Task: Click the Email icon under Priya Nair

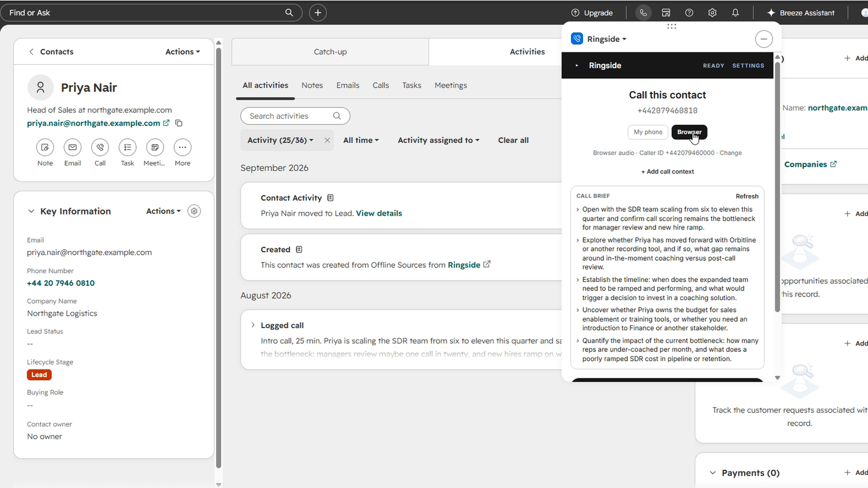Action: coord(73,147)
